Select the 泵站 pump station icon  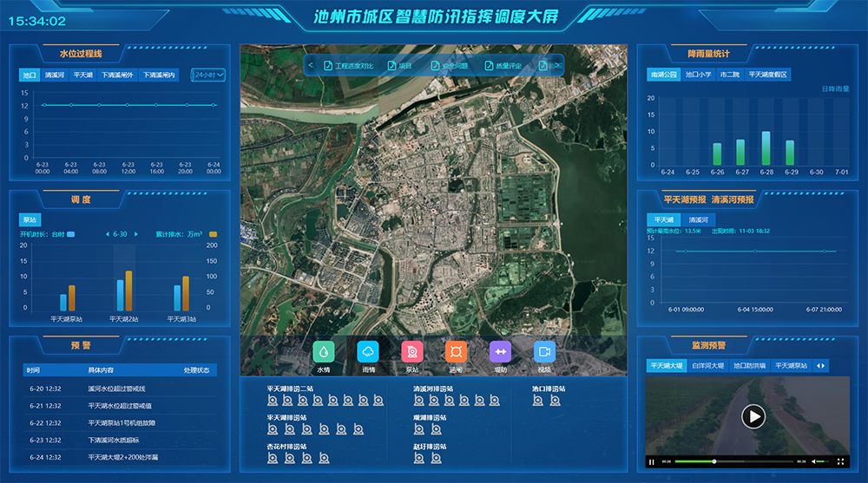point(412,351)
